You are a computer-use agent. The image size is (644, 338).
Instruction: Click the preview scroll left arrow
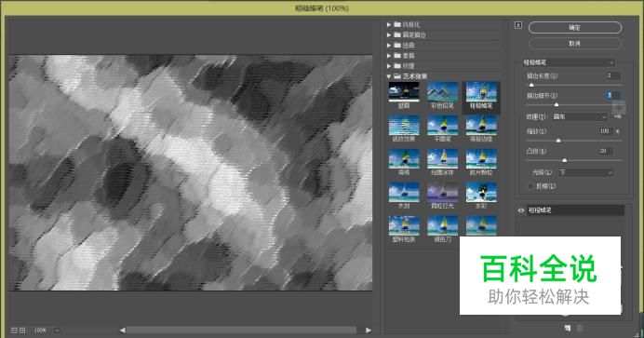[123, 331]
